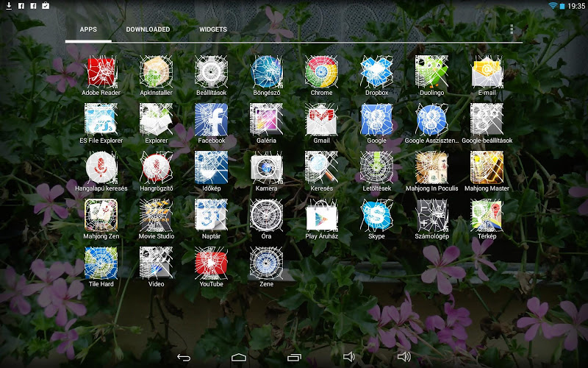Screen dimensions: 588x368
Task: Open Mahjong Zen game
Action: click(x=101, y=216)
